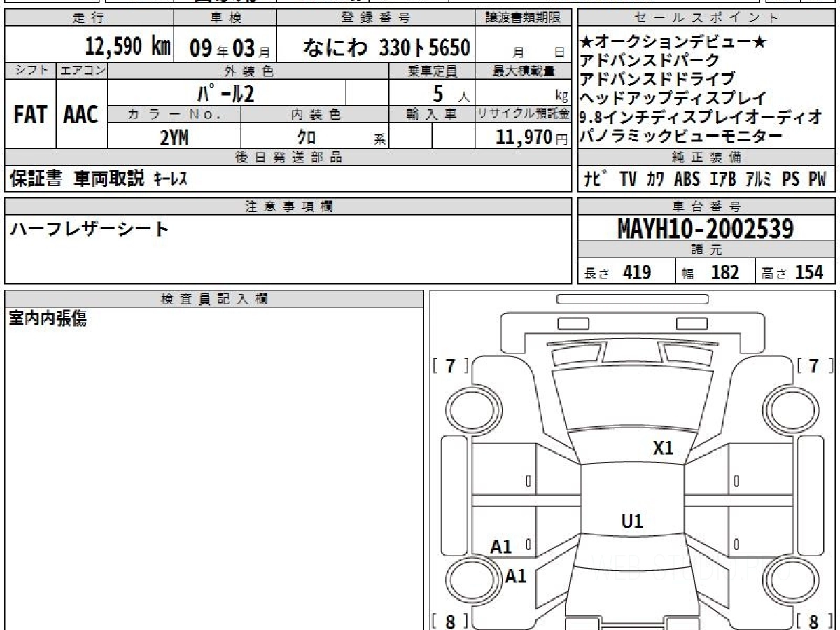Select the TV equipment code
Viewport: 840px width, 630px height.
(x=629, y=179)
